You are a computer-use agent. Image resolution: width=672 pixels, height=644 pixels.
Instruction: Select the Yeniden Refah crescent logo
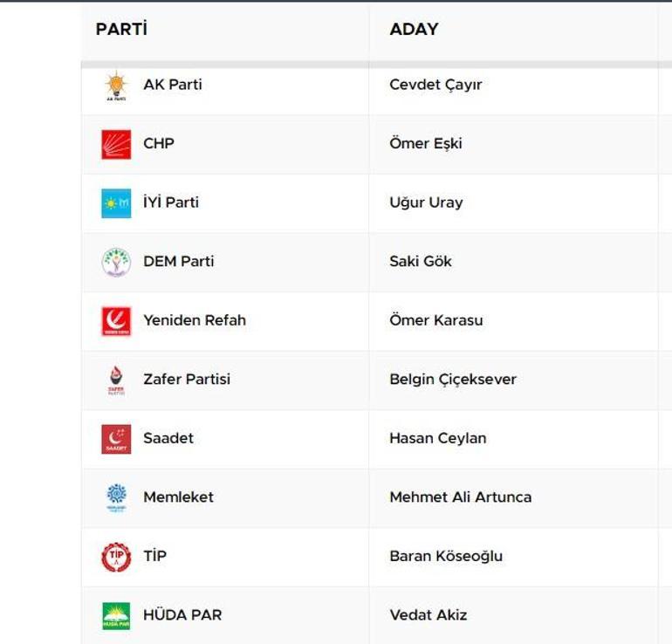[x=116, y=321]
